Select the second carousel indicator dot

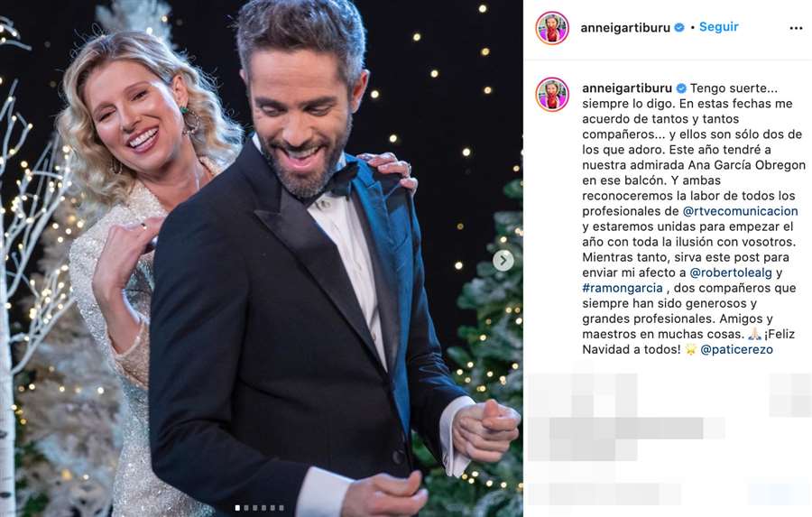pos(246,508)
